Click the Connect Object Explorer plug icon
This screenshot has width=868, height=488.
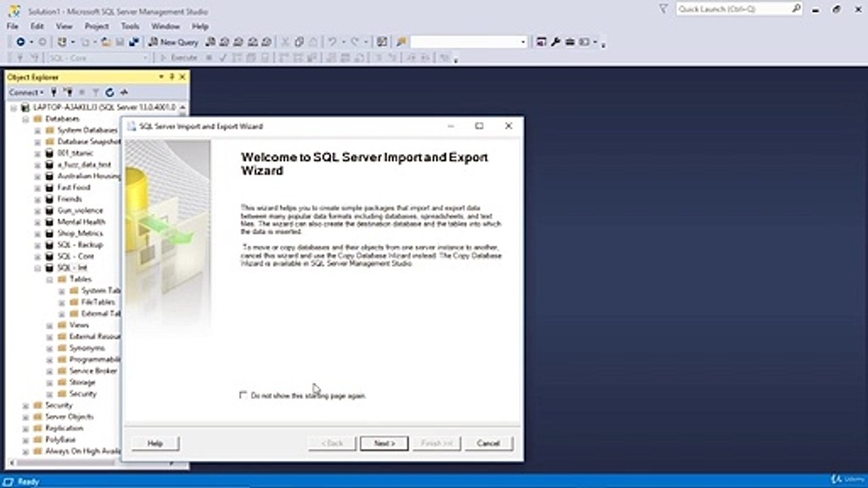pyautogui.click(x=54, y=92)
